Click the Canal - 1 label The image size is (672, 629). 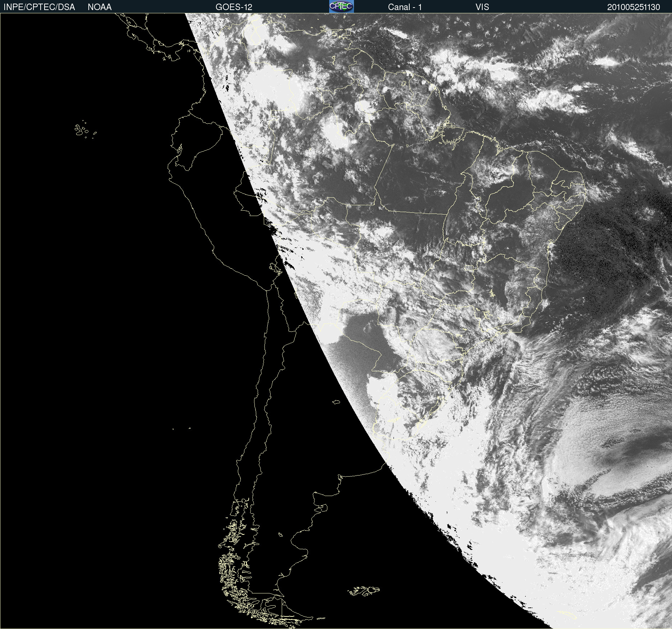405,7
